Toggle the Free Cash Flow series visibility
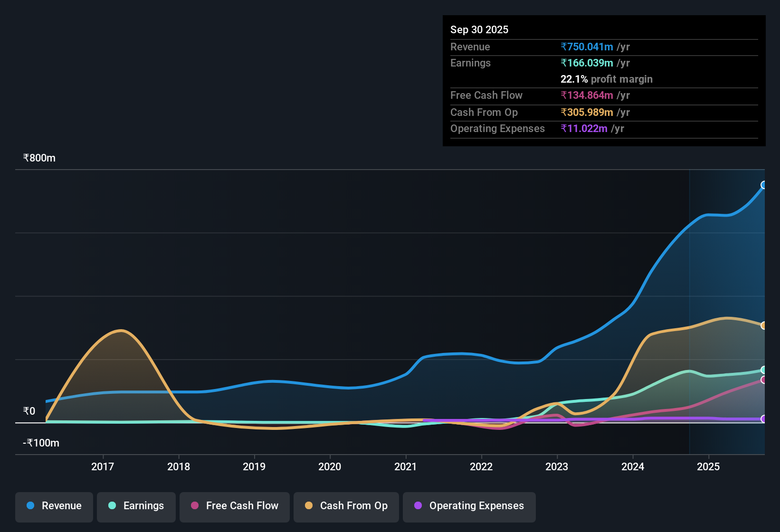This screenshot has width=780, height=532. tap(234, 506)
